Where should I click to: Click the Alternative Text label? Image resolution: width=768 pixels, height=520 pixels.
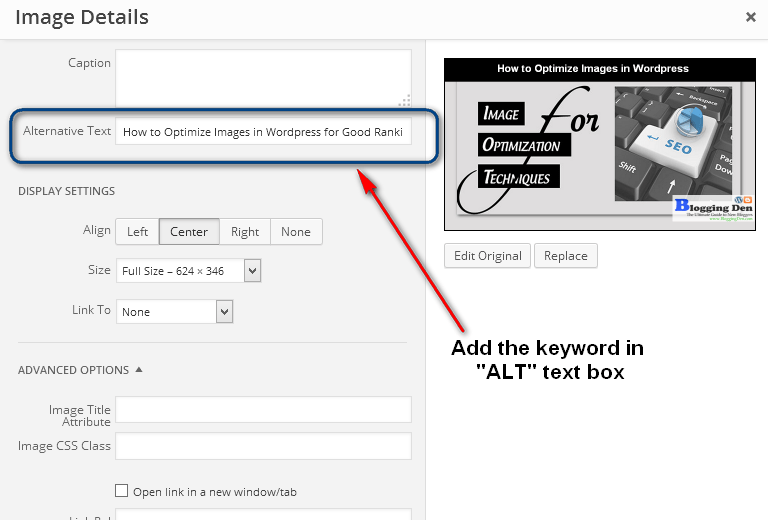tap(67, 131)
